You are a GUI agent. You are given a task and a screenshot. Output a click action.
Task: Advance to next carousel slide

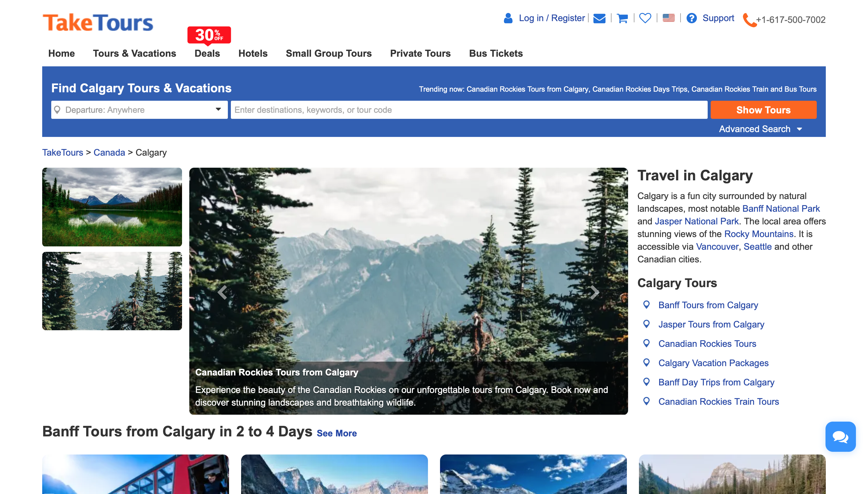pos(594,292)
